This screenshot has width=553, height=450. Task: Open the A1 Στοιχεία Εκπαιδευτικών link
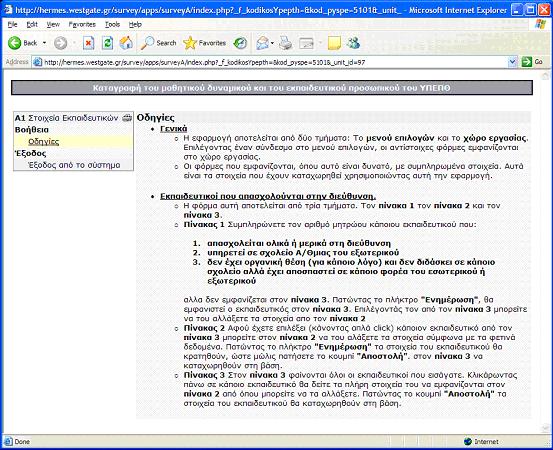(x=66, y=118)
